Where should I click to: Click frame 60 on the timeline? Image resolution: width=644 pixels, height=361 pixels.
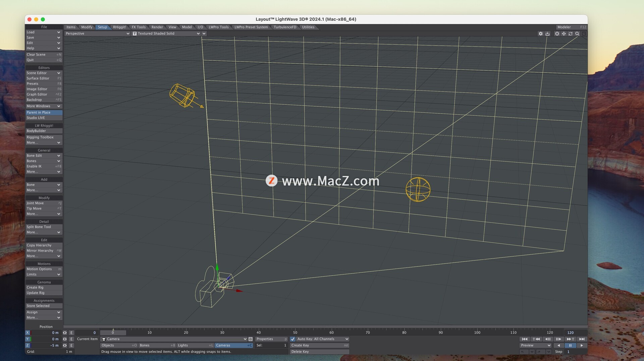[331, 333]
